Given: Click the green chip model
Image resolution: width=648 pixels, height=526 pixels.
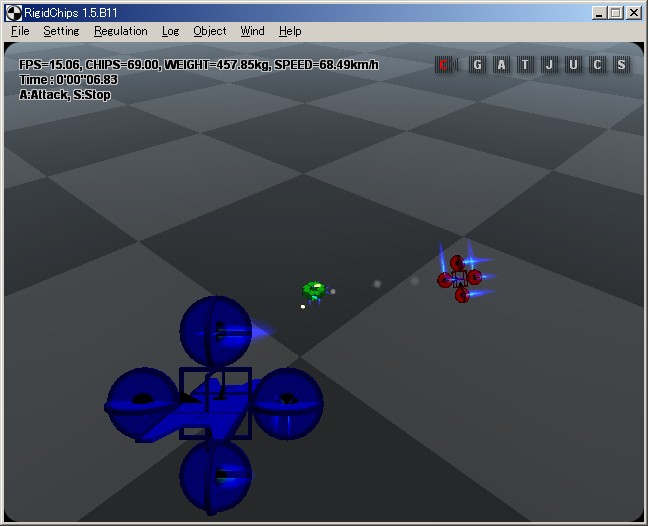Looking at the screenshot, I should [314, 290].
